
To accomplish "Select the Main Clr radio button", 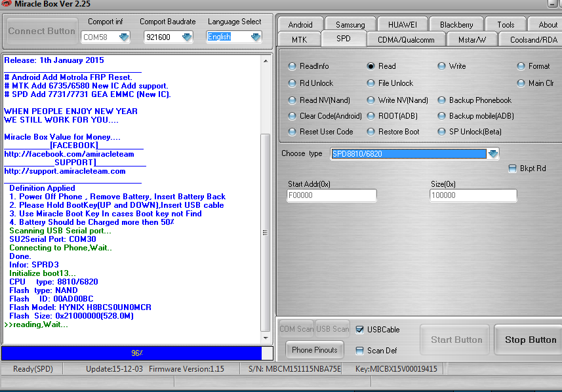I will click(x=521, y=83).
